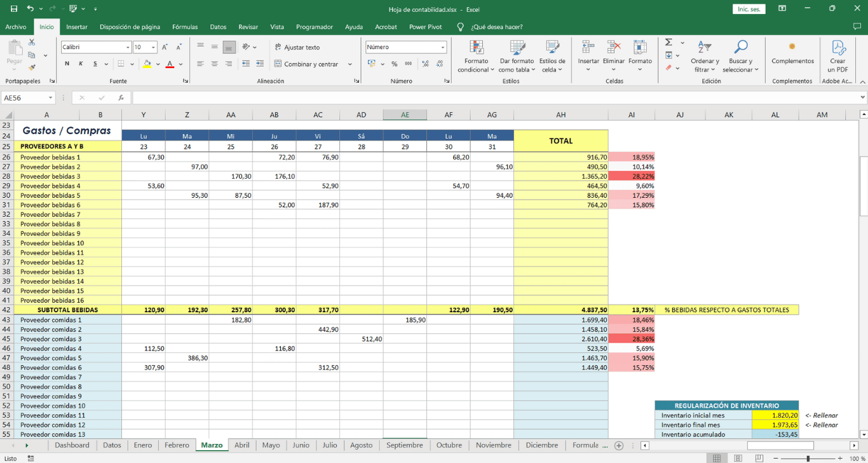Click Crear un PDF icon

click(x=837, y=57)
